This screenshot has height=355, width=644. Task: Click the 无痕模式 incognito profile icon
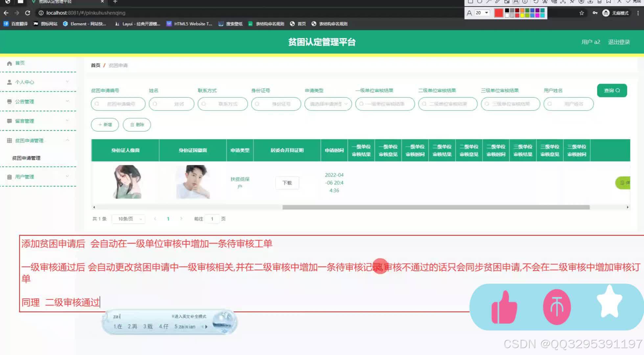[606, 13]
